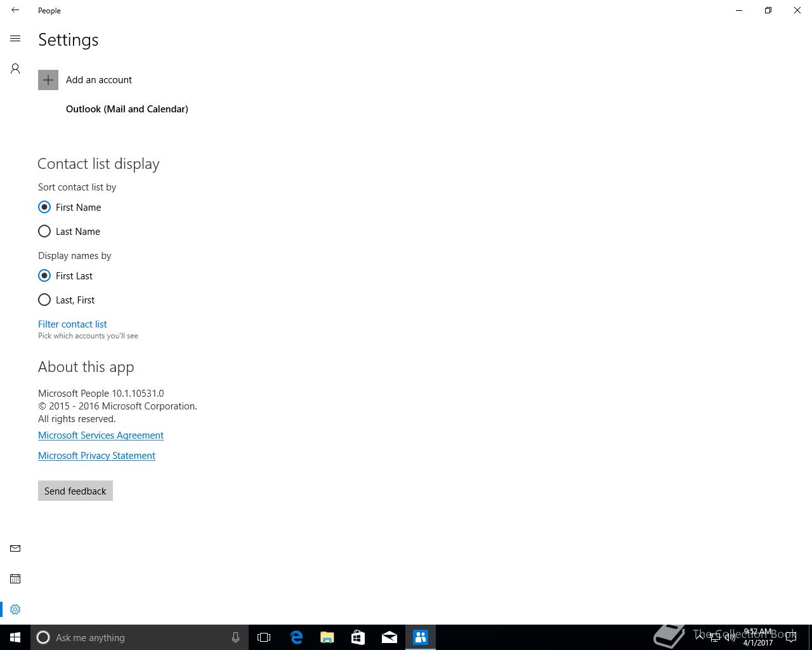
Task: Open Task View on the taskbar
Action: (x=264, y=637)
